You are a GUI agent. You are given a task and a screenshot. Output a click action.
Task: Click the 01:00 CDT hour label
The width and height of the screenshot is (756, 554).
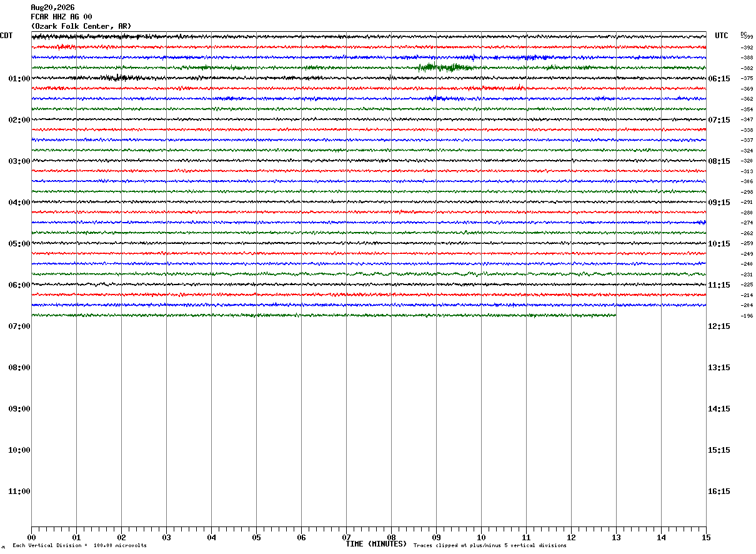coord(19,79)
